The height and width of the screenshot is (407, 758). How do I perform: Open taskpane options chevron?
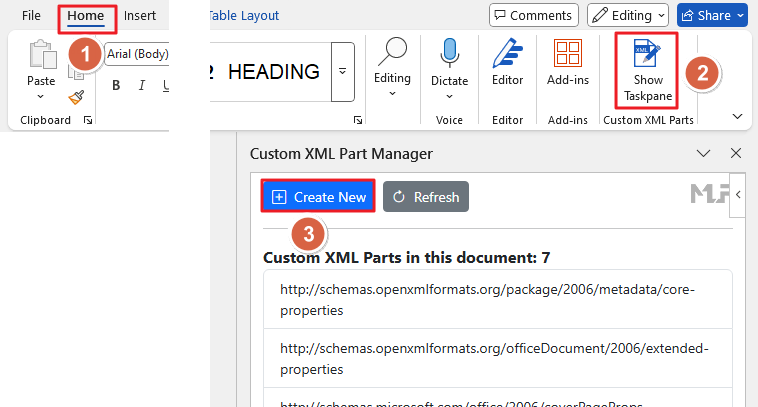[703, 154]
